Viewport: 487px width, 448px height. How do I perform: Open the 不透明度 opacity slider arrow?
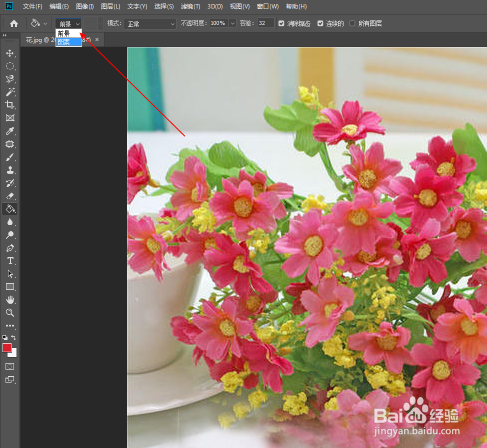coord(232,23)
